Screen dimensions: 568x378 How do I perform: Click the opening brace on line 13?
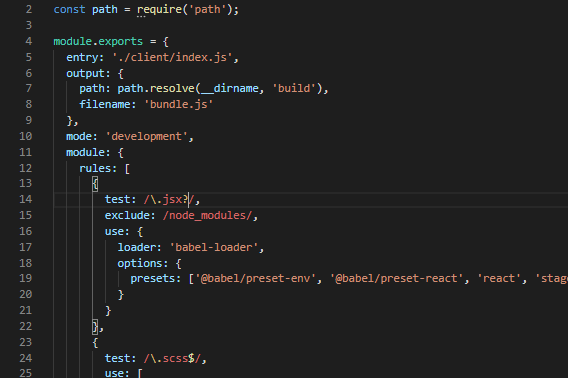95,184
